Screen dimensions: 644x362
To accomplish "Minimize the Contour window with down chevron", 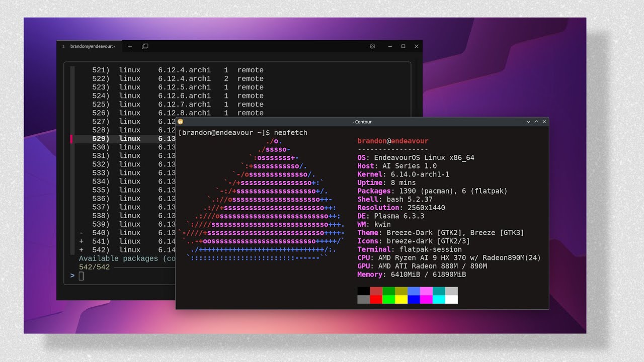I will pyautogui.click(x=528, y=122).
